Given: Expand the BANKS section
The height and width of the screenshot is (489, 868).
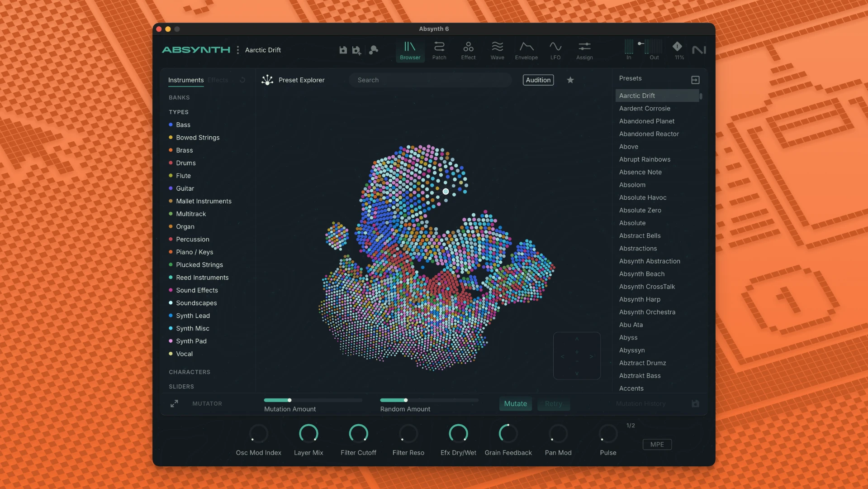Looking at the screenshot, I should click(x=179, y=97).
